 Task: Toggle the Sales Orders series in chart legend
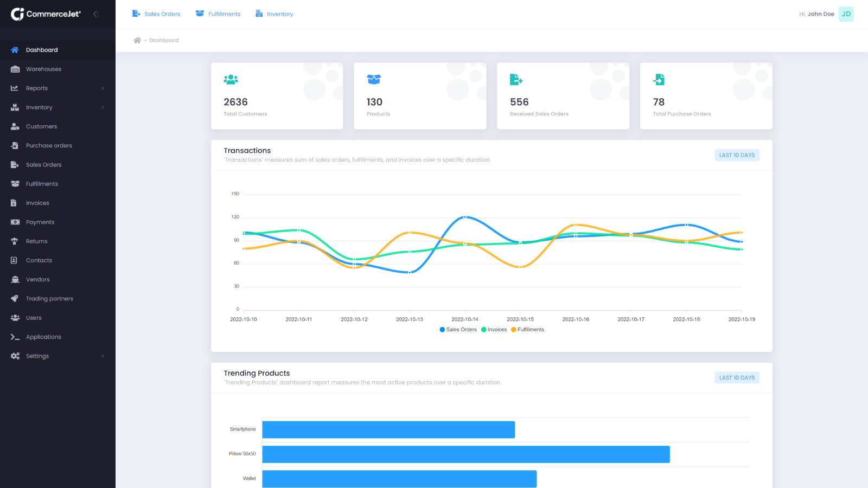(x=458, y=329)
